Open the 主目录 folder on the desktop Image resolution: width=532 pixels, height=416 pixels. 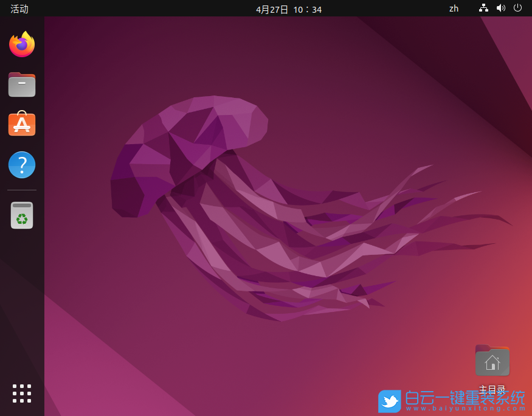tap(492, 360)
